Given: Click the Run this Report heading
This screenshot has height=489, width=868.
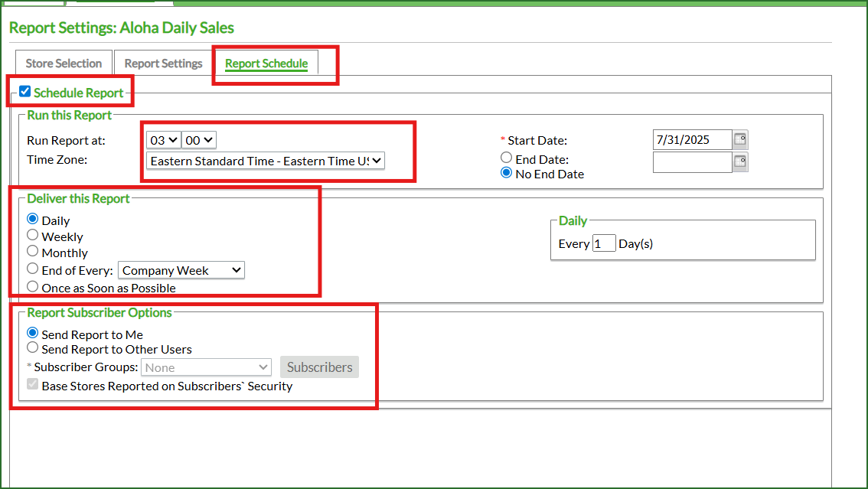Looking at the screenshot, I should coord(69,115).
